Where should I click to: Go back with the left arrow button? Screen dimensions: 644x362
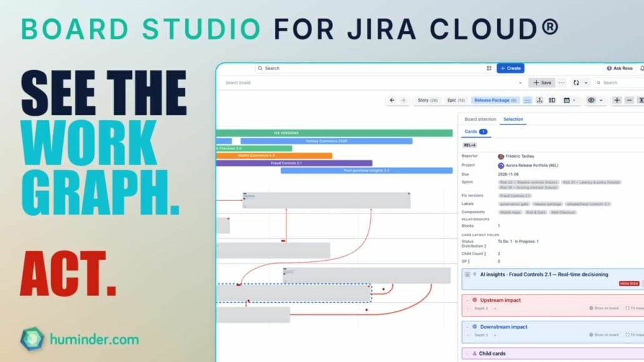[x=392, y=100]
